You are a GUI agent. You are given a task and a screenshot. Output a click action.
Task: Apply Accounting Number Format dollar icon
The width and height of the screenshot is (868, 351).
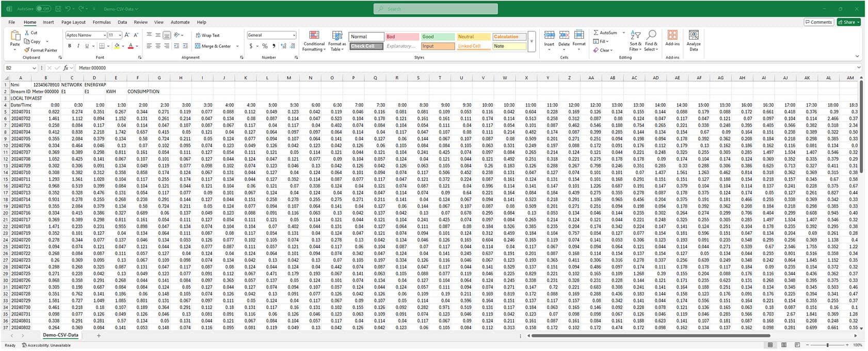251,46
